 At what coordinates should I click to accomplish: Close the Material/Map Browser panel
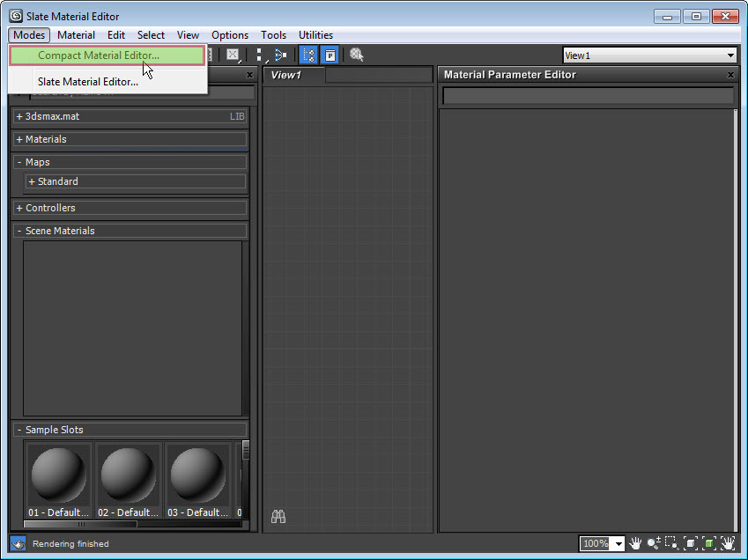coord(249,75)
